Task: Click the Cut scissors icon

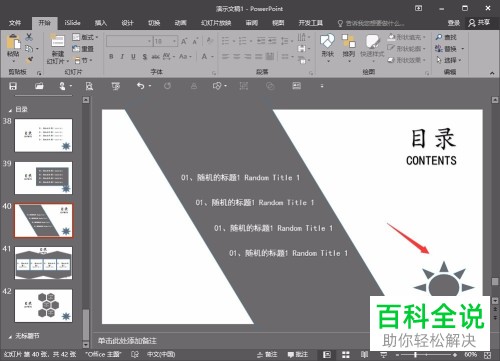Action: 29,37
